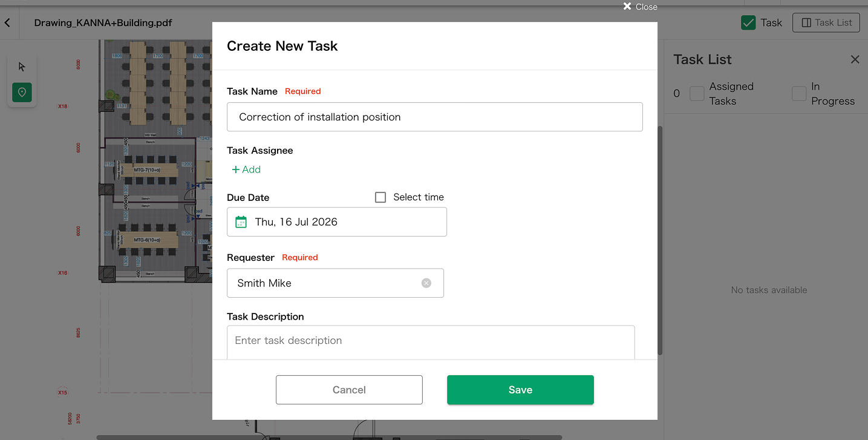
Task: Open the Task List panel button
Action: pyautogui.click(x=826, y=22)
